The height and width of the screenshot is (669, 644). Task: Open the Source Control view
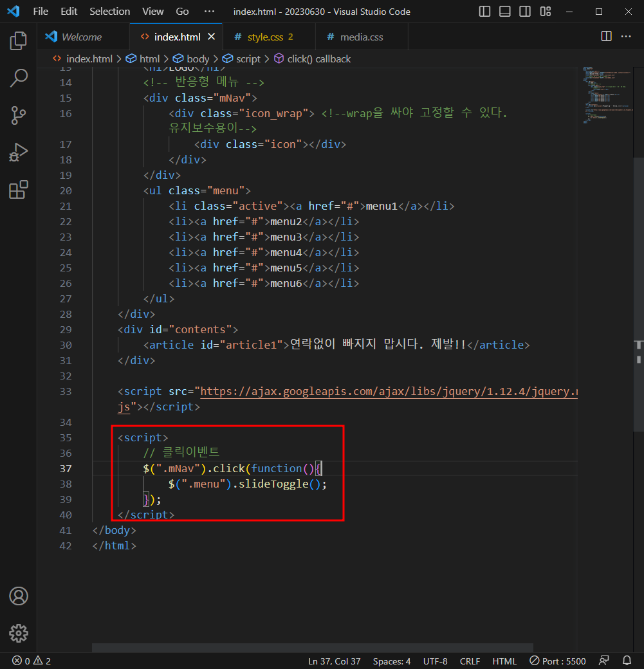coord(19,115)
